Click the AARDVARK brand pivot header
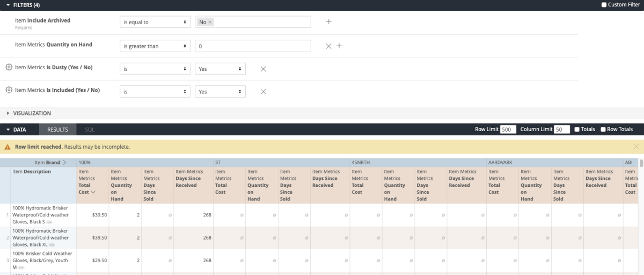Image resolution: width=644 pixels, height=275 pixels. point(554,162)
